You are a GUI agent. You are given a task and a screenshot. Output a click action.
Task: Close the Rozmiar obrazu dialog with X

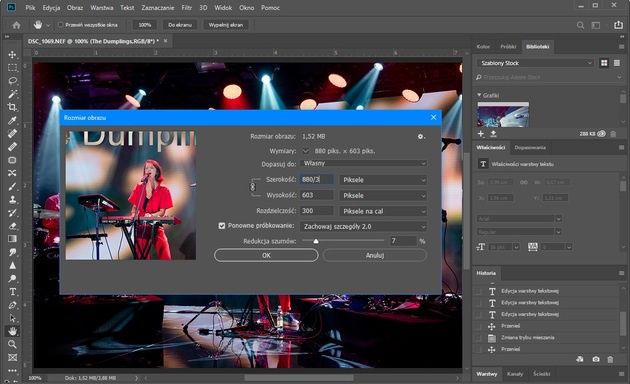433,117
